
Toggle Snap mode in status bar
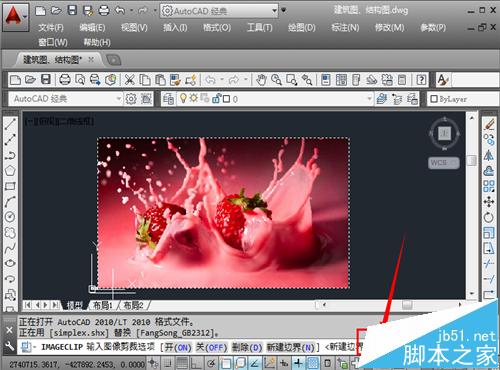tap(168, 363)
